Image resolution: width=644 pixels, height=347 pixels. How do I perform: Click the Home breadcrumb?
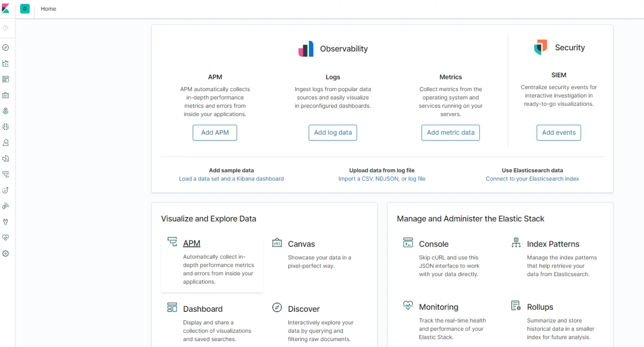(x=49, y=9)
